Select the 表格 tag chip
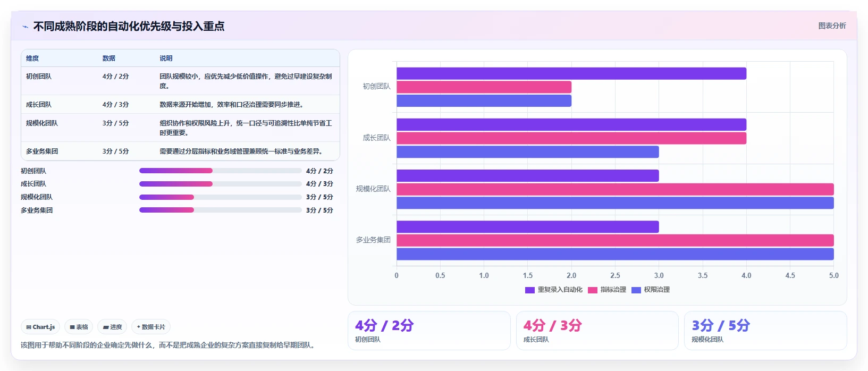 pos(79,327)
